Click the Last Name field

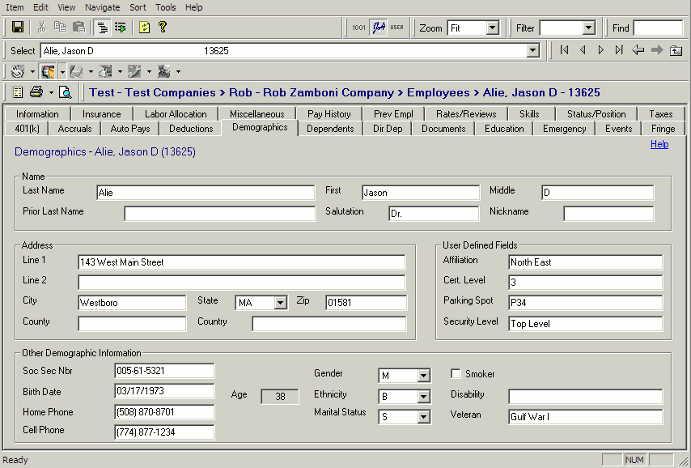tap(205, 193)
